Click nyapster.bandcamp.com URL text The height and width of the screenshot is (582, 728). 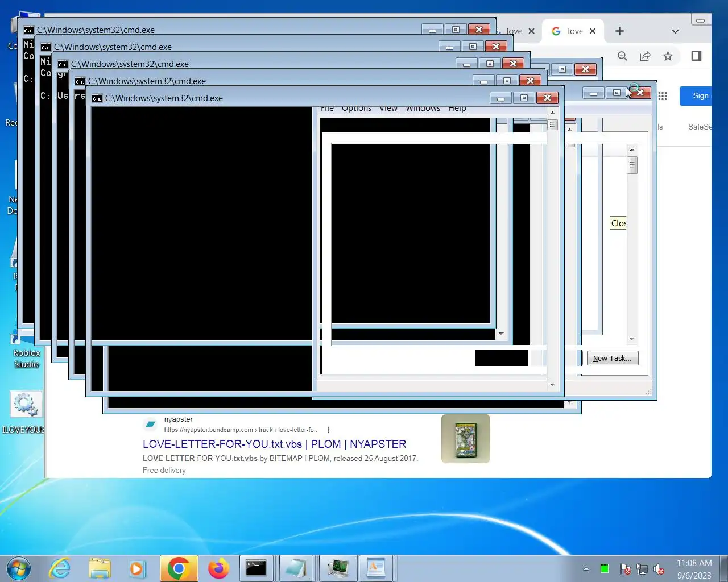point(242,430)
